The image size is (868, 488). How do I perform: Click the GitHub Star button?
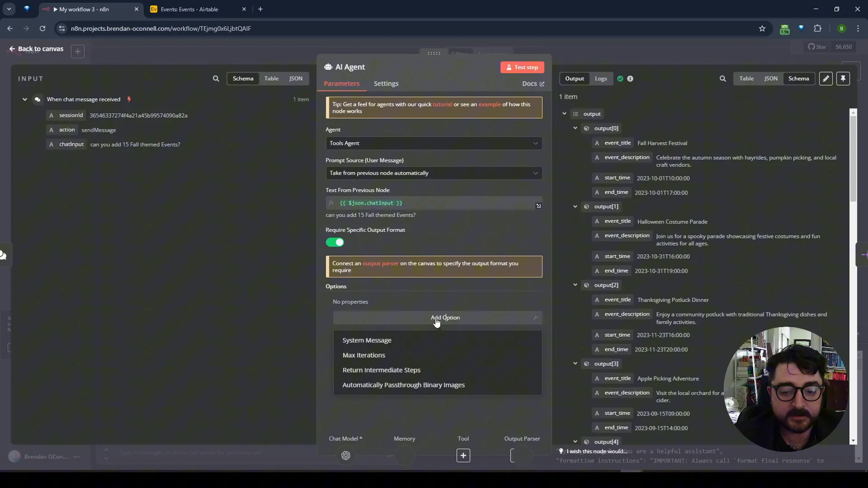click(x=817, y=47)
